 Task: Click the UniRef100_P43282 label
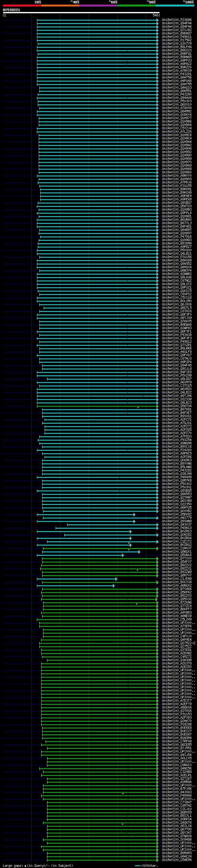tap(177, 470)
